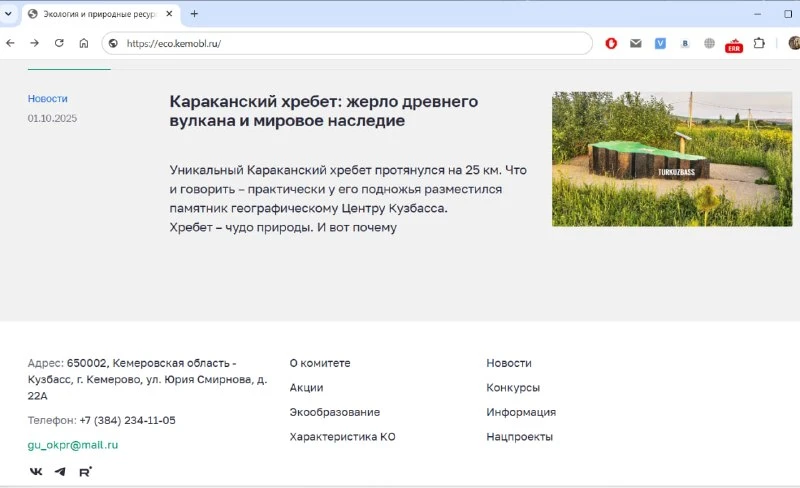
Task: Maximize the browser window
Action: [788, 14]
